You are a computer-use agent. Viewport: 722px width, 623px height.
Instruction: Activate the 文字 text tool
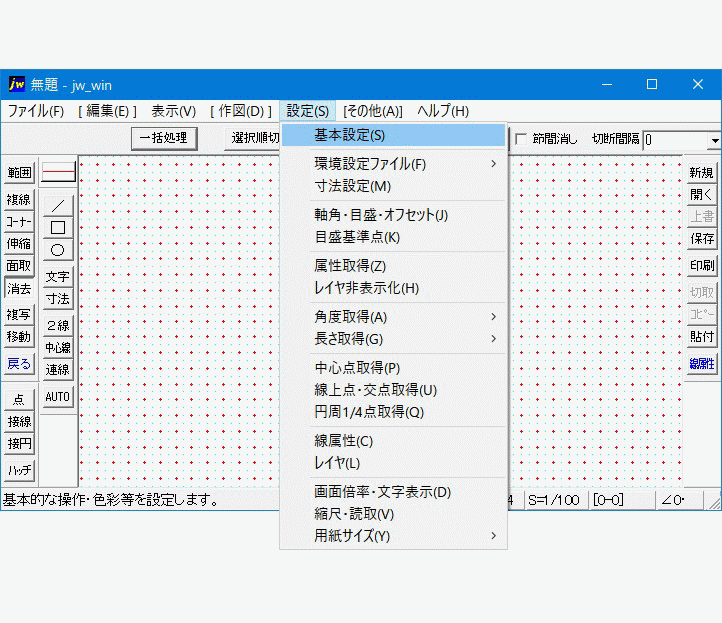(x=58, y=277)
